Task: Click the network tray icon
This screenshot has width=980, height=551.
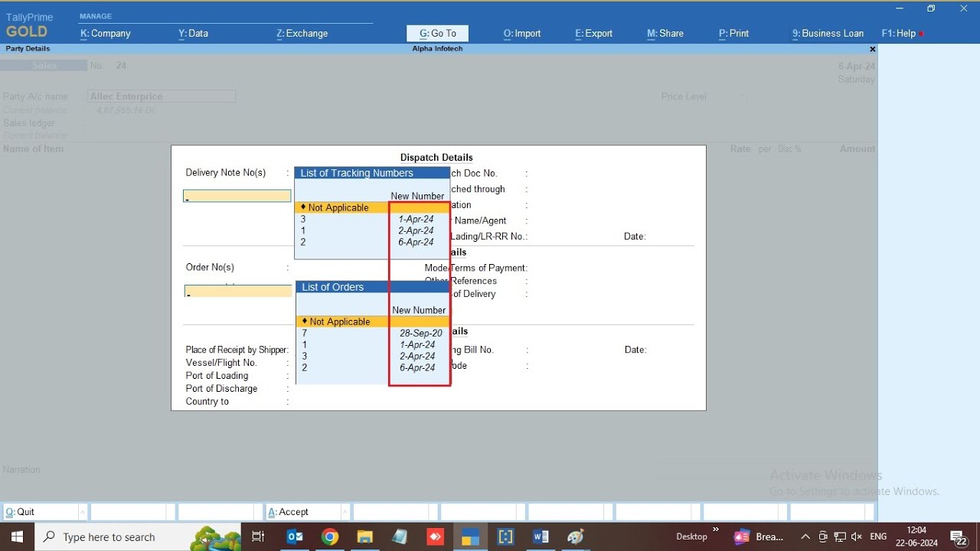Action: (840, 536)
